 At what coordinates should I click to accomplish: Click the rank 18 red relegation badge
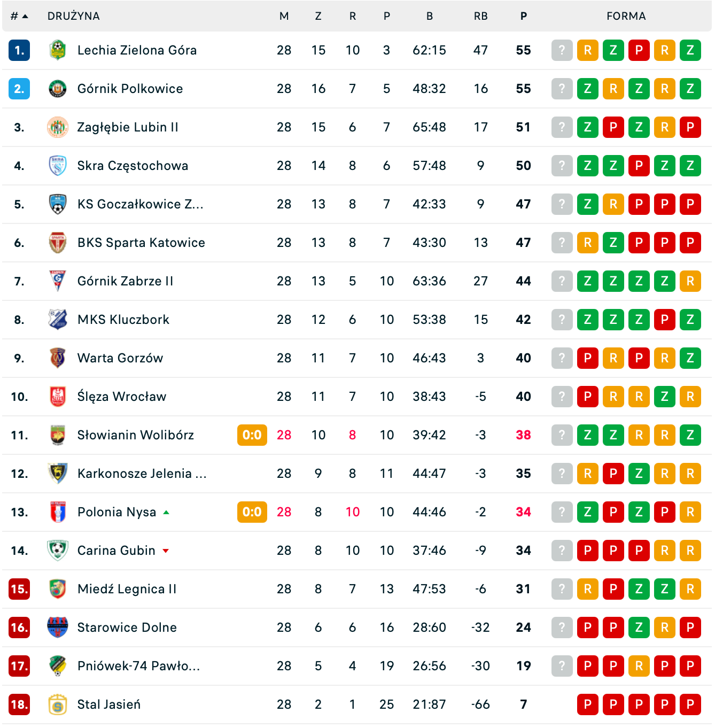[x=19, y=704]
